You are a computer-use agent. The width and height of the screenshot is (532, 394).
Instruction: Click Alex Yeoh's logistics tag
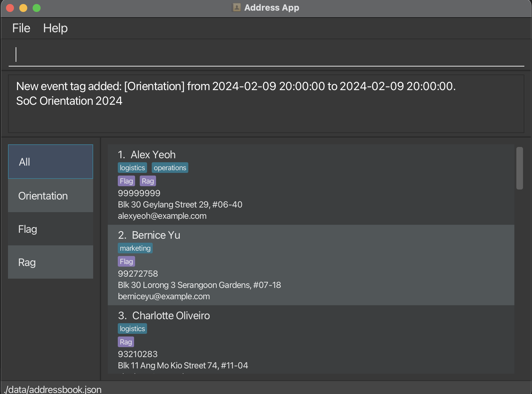tap(132, 168)
